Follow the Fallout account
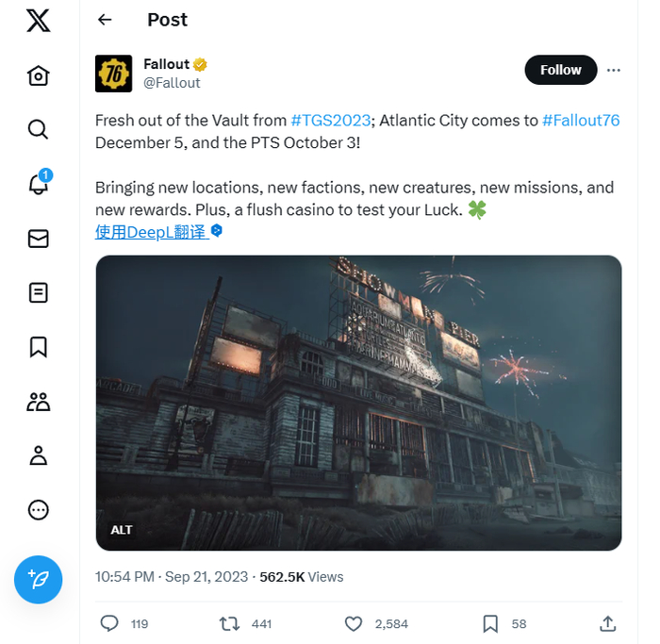660x644 pixels. tap(560, 70)
